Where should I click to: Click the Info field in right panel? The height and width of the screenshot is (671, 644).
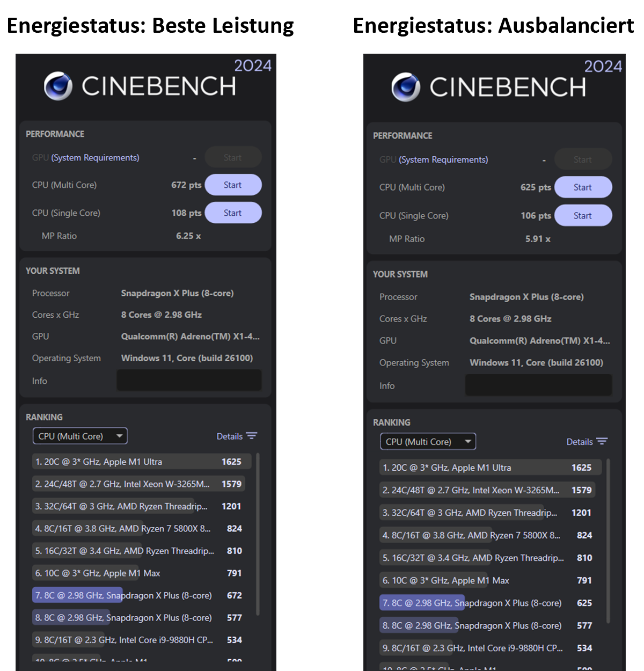click(x=538, y=385)
